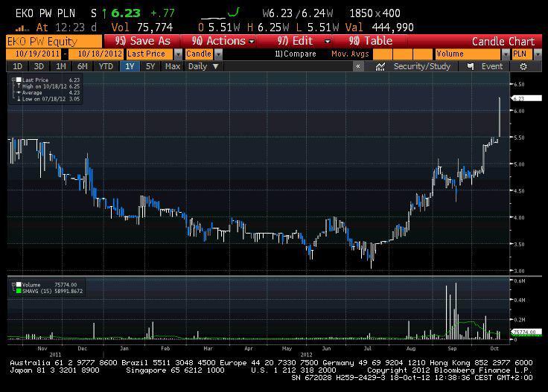Select the Max range tab
548x392 pixels.
tap(173, 66)
